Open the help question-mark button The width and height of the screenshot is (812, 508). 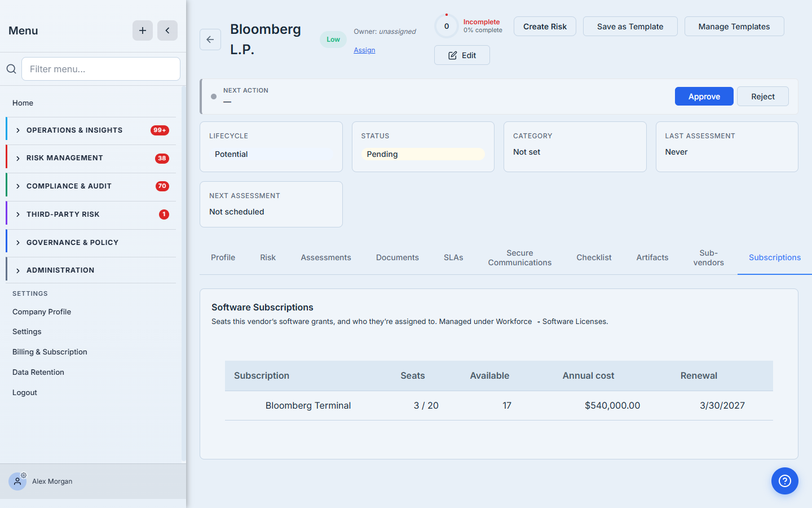click(x=785, y=481)
